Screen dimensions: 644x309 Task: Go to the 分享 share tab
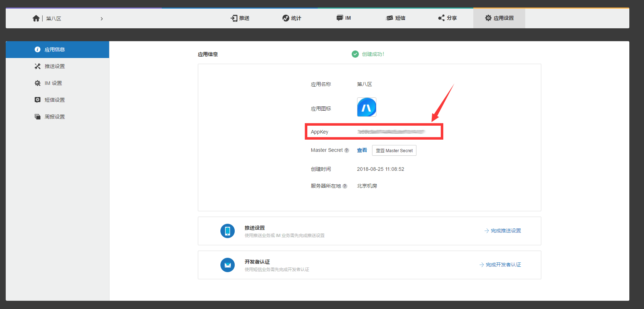click(447, 18)
